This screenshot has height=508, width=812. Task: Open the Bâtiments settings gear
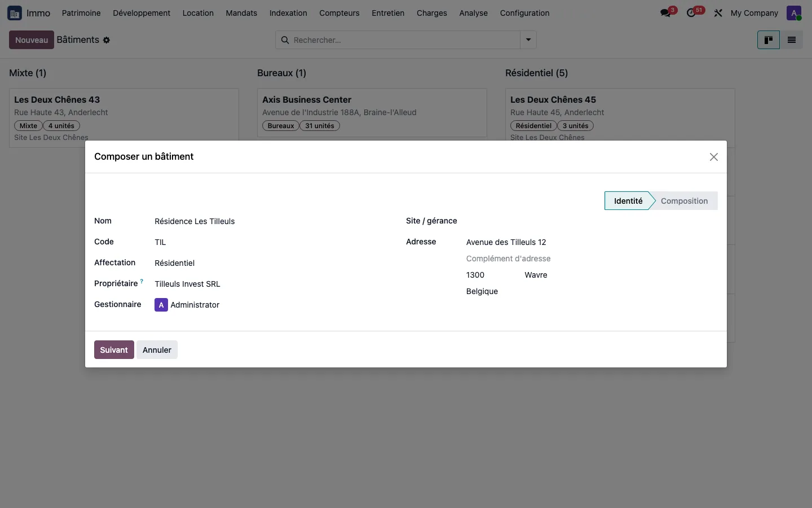coord(107,40)
